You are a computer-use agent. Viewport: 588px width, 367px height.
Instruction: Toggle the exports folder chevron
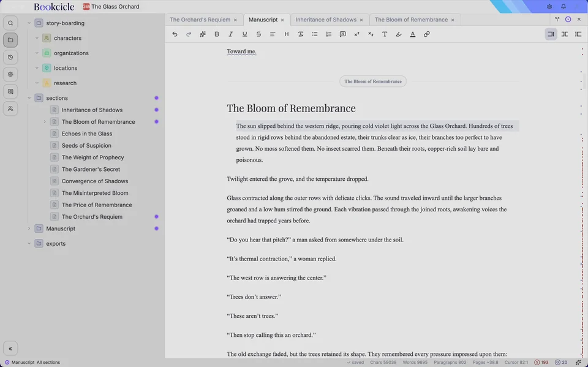pos(29,243)
